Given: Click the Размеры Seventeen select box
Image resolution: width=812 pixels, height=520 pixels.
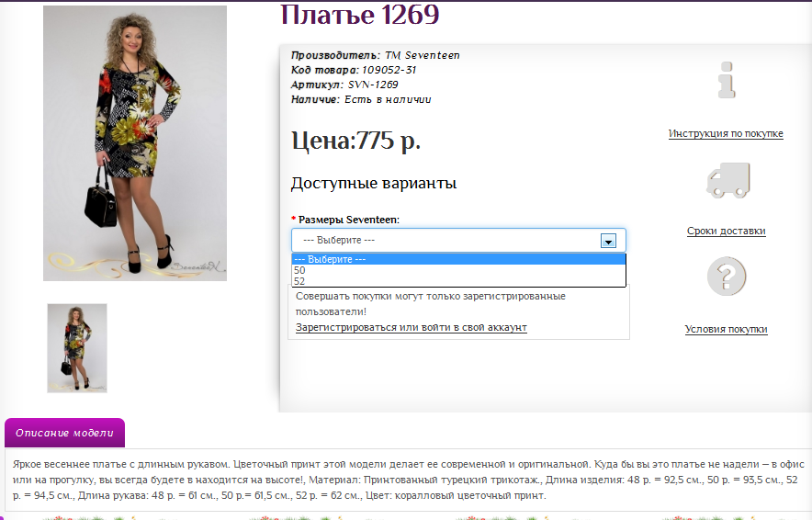Looking at the screenshot, I should pyautogui.click(x=459, y=241).
